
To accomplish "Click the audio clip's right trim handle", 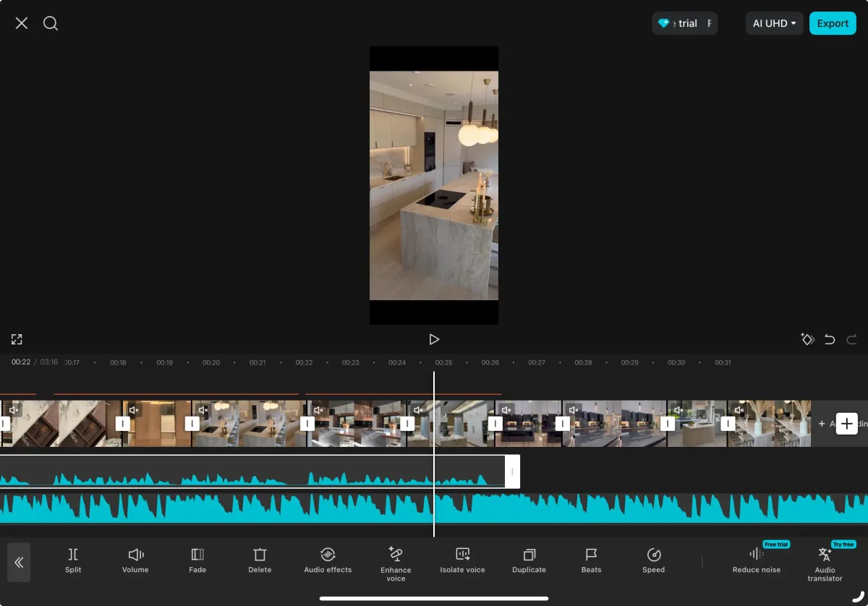I will 512,471.
